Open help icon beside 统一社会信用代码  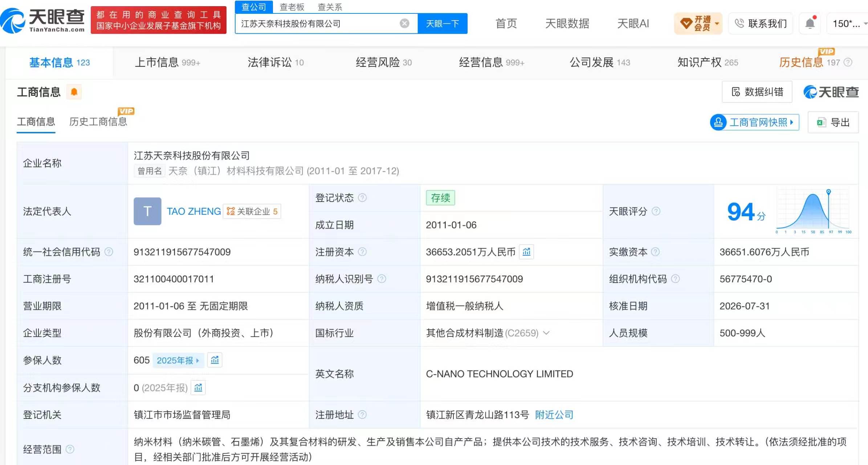pyautogui.click(x=109, y=252)
